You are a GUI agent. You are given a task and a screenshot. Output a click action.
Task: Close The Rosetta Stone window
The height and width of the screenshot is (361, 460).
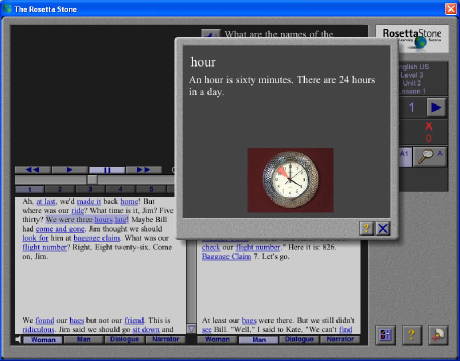pos(451,9)
